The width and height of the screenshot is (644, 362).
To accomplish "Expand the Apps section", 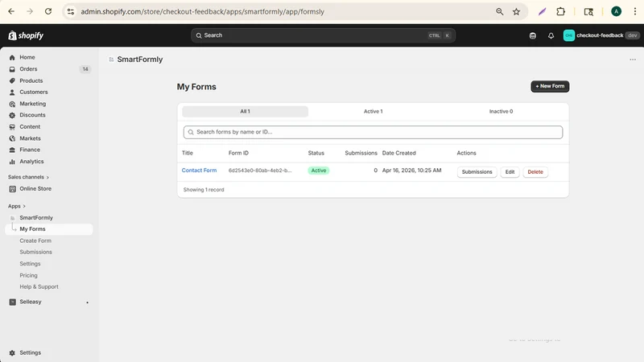I will (17, 206).
